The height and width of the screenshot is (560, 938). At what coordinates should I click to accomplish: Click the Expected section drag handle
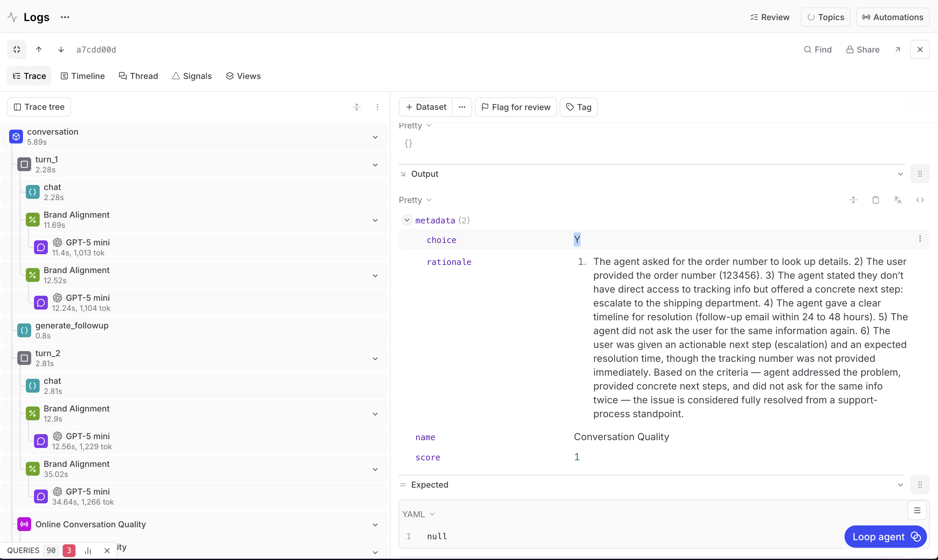coord(920,485)
